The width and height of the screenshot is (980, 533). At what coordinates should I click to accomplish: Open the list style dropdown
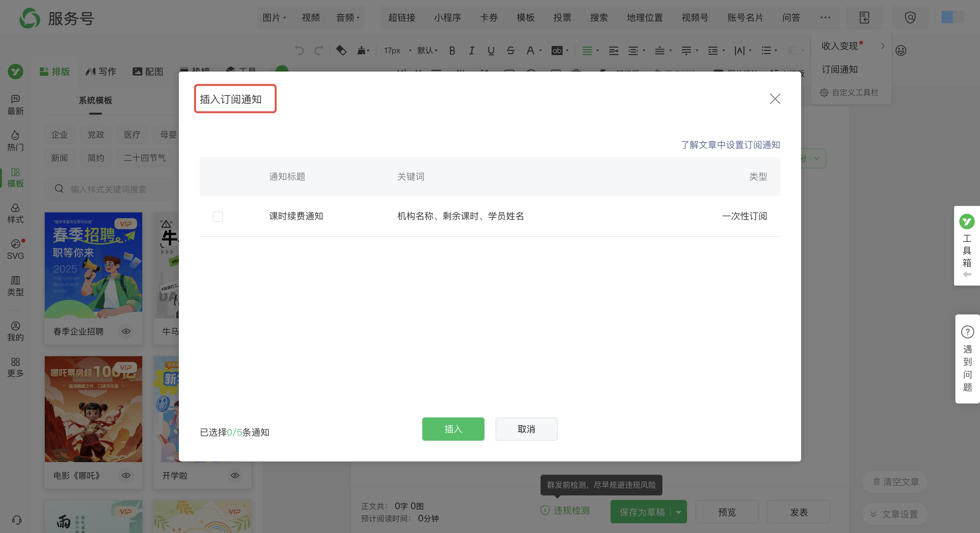(x=769, y=51)
